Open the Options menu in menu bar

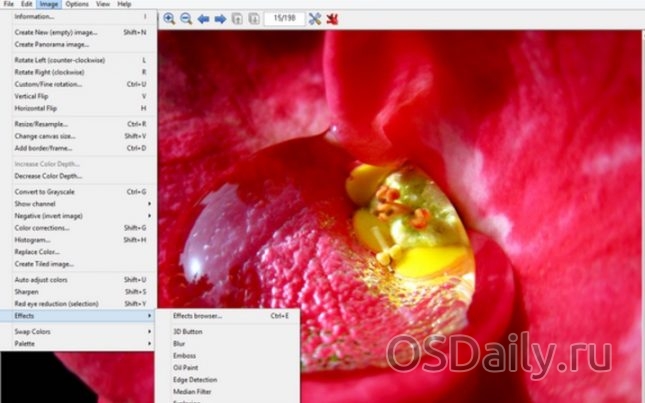[x=77, y=4]
